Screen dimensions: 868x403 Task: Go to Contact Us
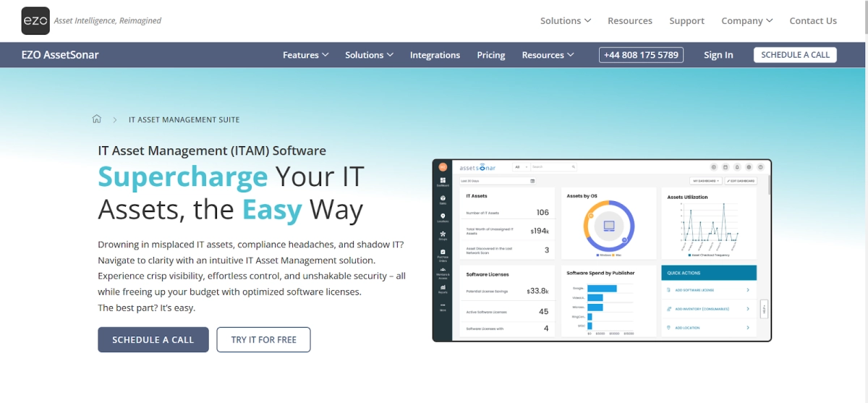(813, 21)
